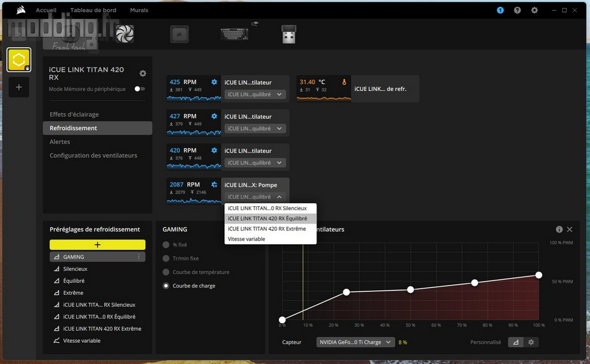Add a new cooling preset with yellow plus button

click(97, 245)
